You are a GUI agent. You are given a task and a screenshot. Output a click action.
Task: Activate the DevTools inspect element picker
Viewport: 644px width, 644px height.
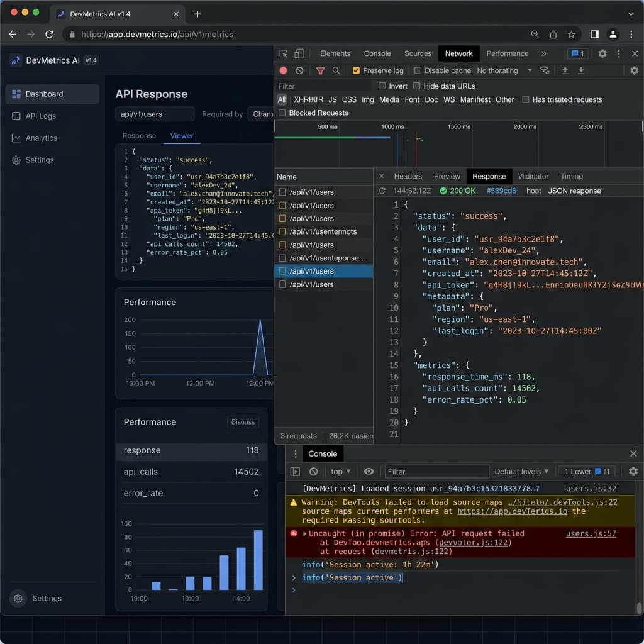pos(284,54)
